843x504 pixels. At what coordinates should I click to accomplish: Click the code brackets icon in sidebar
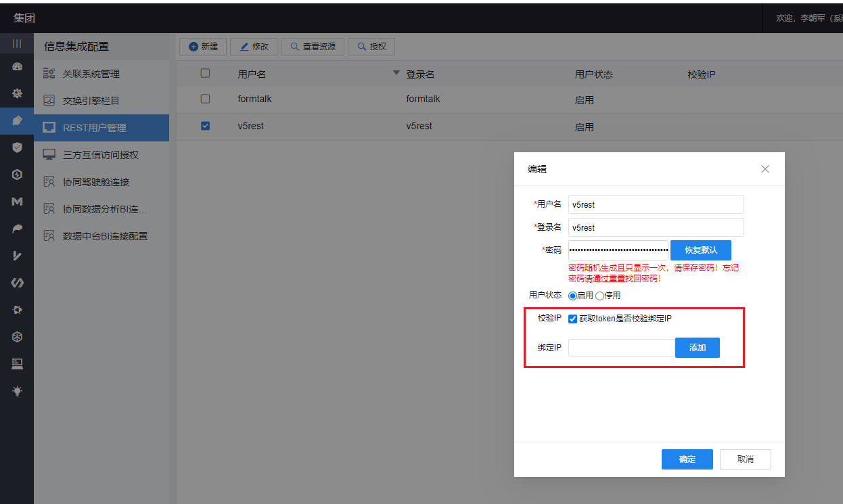click(x=17, y=282)
